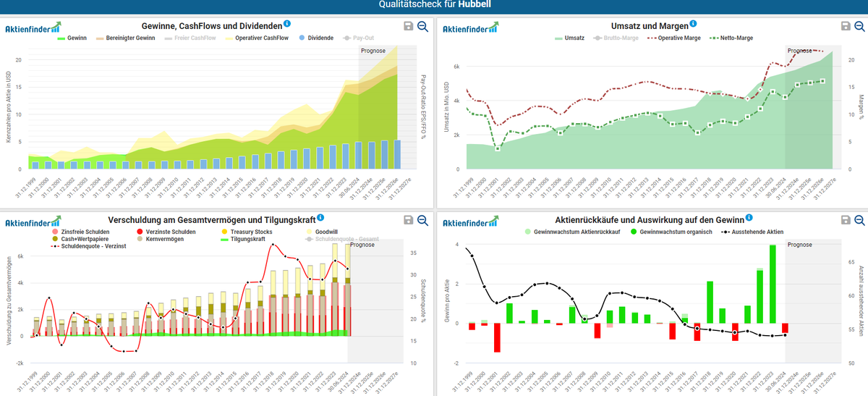Save the Gewinne, CashFlows und Dividenden chart
Viewport: 868px width, 396px height.
[x=408, y=26]
